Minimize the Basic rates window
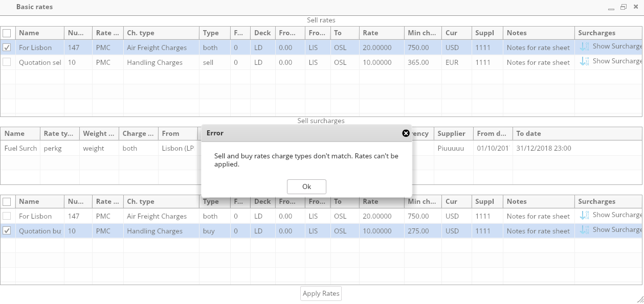The height and width of the screenshot is (304, 644). pos(611,8)
